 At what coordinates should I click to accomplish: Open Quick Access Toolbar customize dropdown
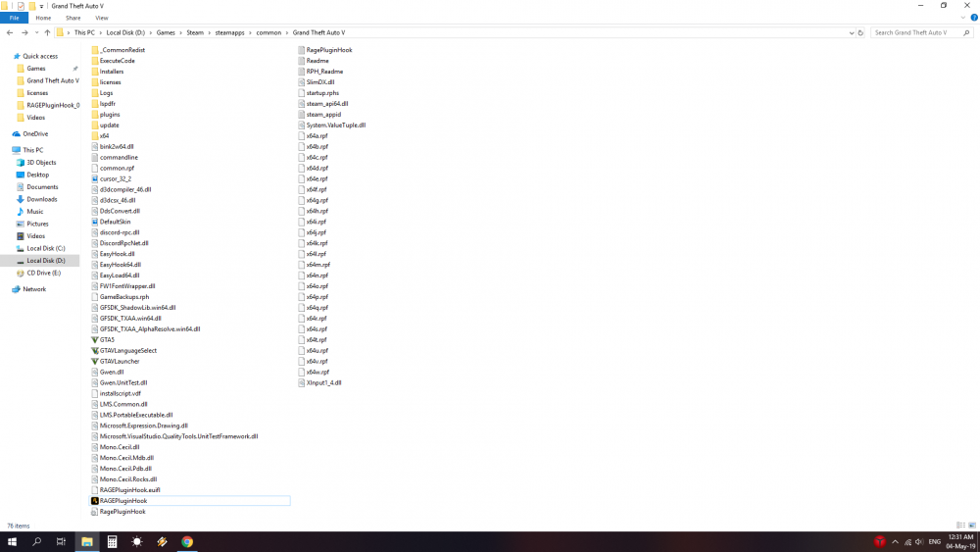click(42, 6)
